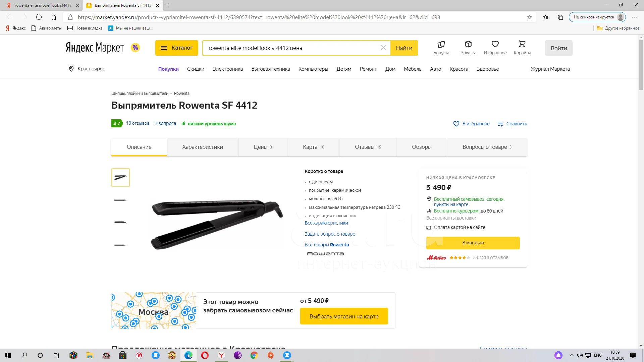The width and height of the screenshot is (644, 362).
Task: Clear the search field with X icon
Action: tap(383, 48)
